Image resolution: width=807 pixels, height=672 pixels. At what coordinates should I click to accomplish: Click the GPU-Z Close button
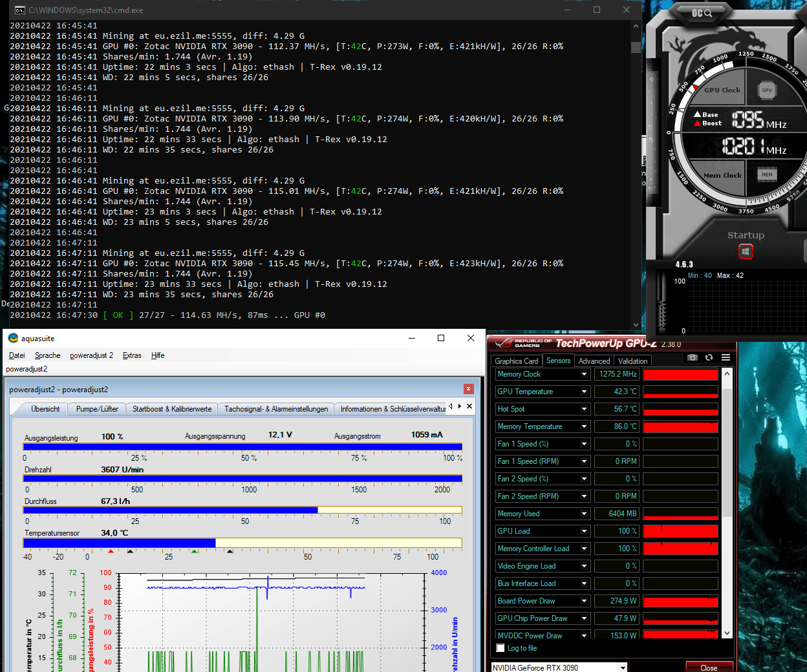[709, 667]
